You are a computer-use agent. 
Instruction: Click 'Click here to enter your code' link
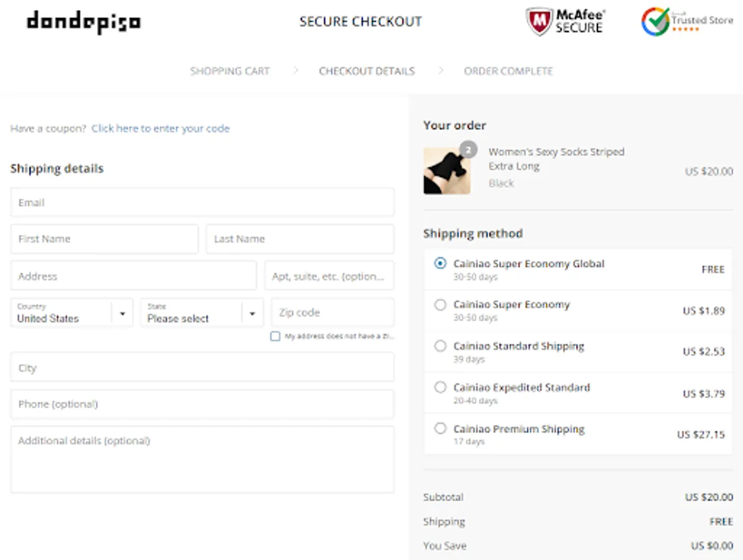[x=161, y=129]
